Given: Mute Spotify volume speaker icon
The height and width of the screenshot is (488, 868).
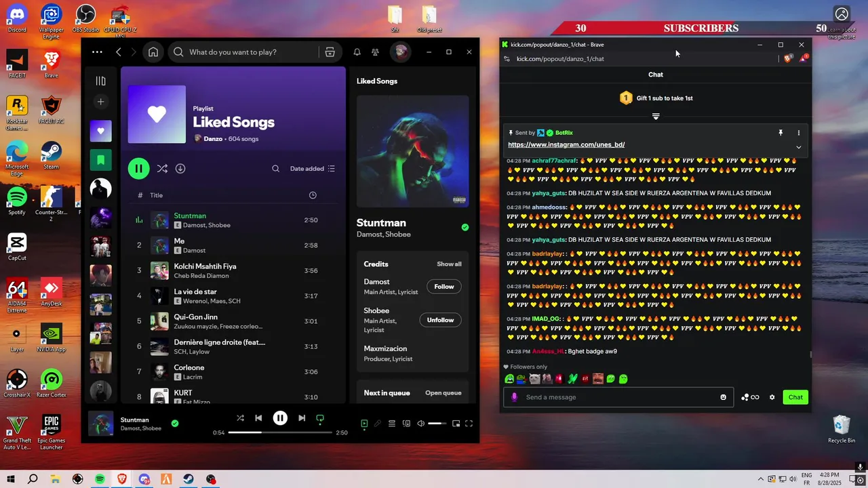Looking at the screenshot, I should click(420, 424).
